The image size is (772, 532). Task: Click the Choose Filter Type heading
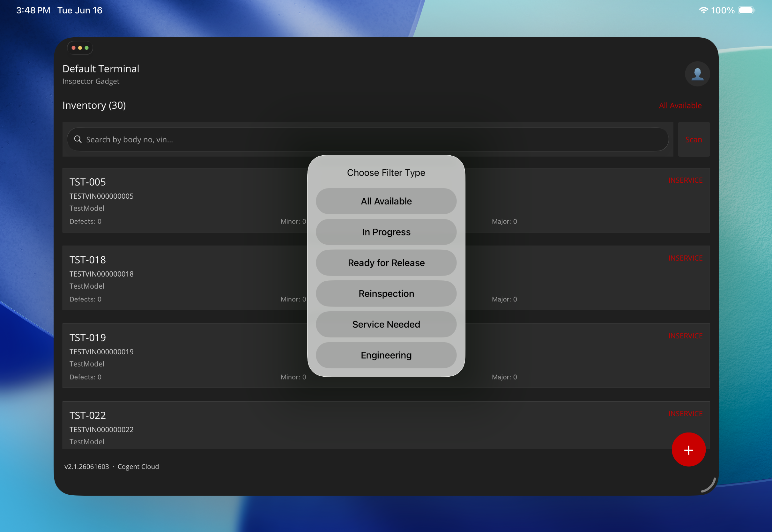point(386,173)
